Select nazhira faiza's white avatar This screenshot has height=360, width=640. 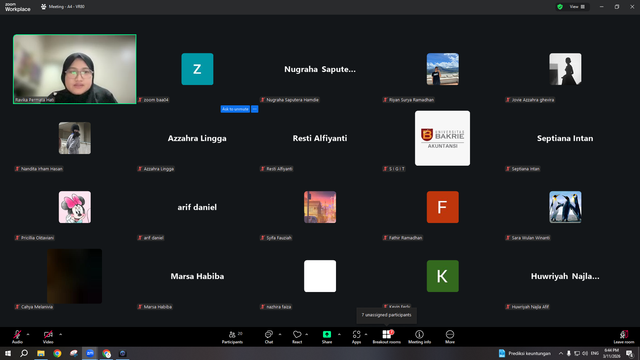point(320,276)
